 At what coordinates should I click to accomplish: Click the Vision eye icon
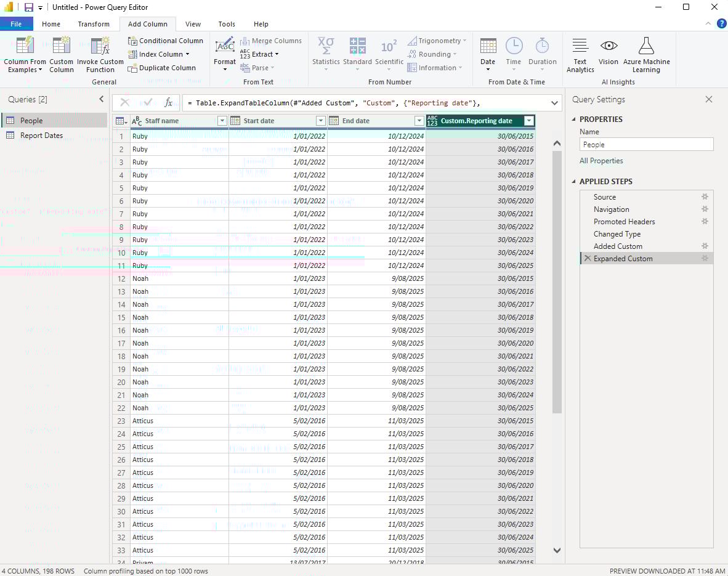tap(609, 47)
